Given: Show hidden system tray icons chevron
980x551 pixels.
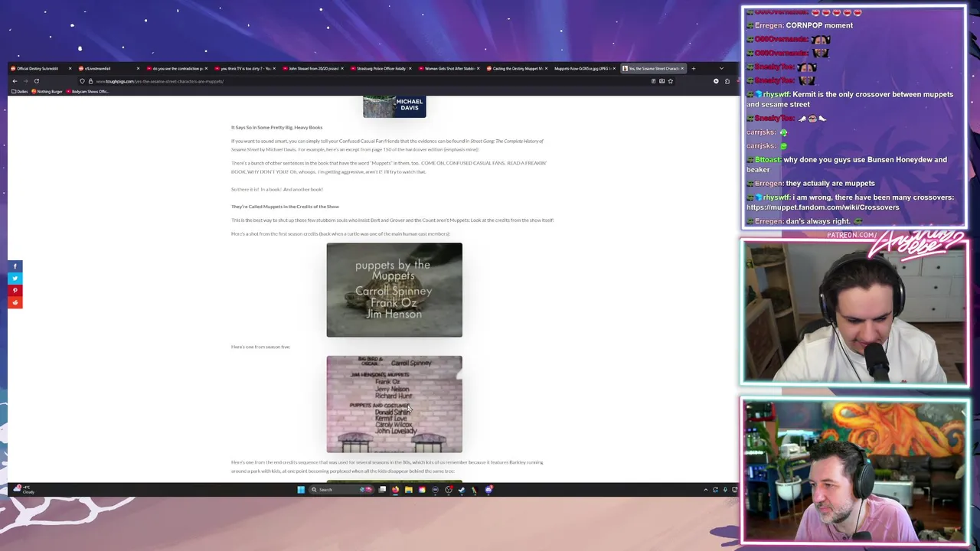Looking at the screenshot, I should point(705,490).
